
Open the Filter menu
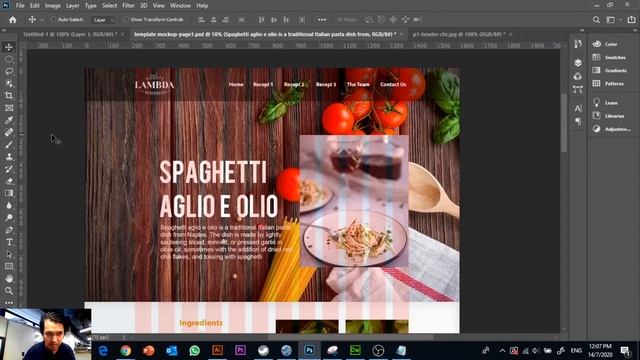pos(128,6)
